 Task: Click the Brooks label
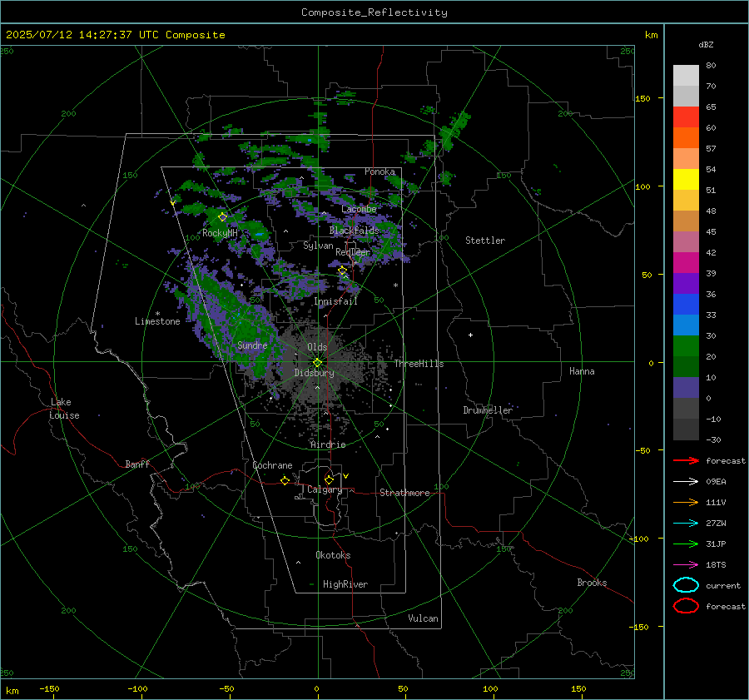pos(592,583)
